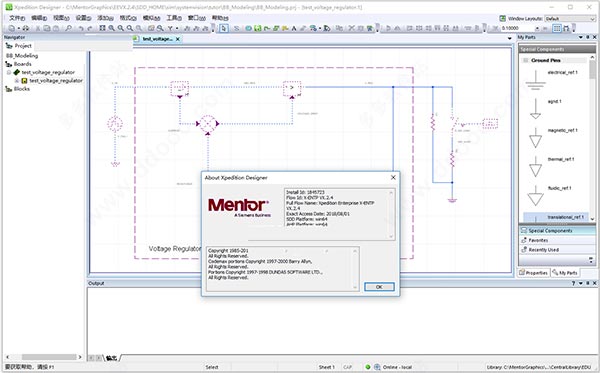Click the Print toolbar icon
The width and height of the screenshot is (600, 373).
click(x=26, y=28)
